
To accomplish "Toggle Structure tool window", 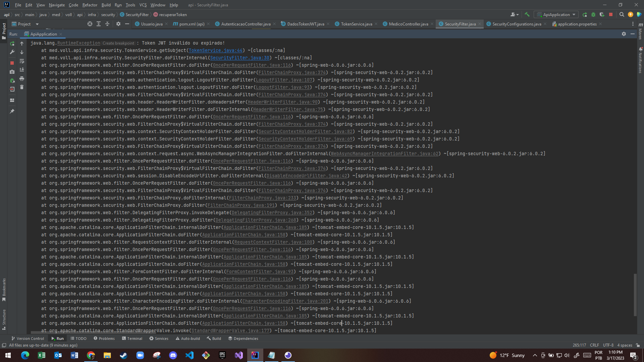I will 4,319.
